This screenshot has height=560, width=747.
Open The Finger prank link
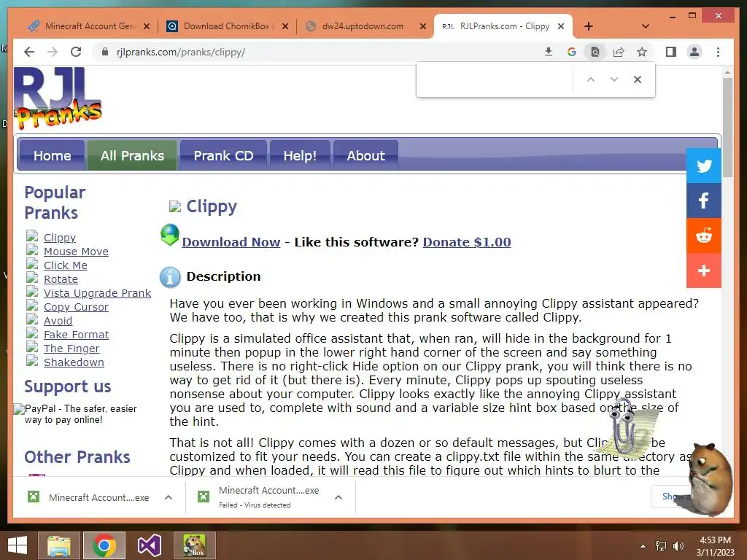click(x=71, y=349)
